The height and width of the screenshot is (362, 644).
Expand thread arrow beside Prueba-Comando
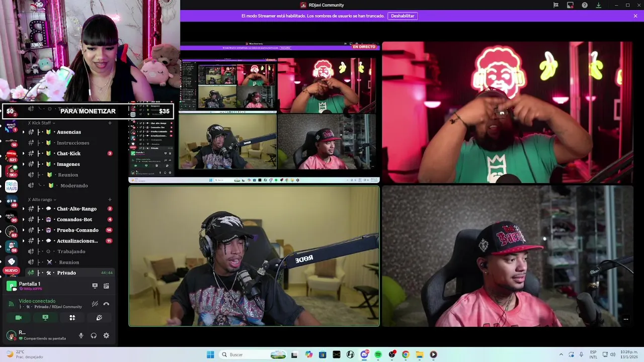pos(23,230)
